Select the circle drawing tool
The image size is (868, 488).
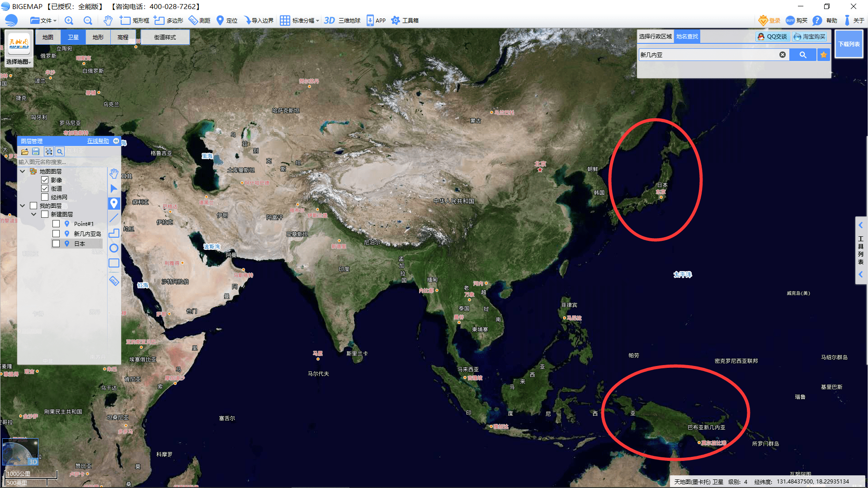tap(114, 248)
